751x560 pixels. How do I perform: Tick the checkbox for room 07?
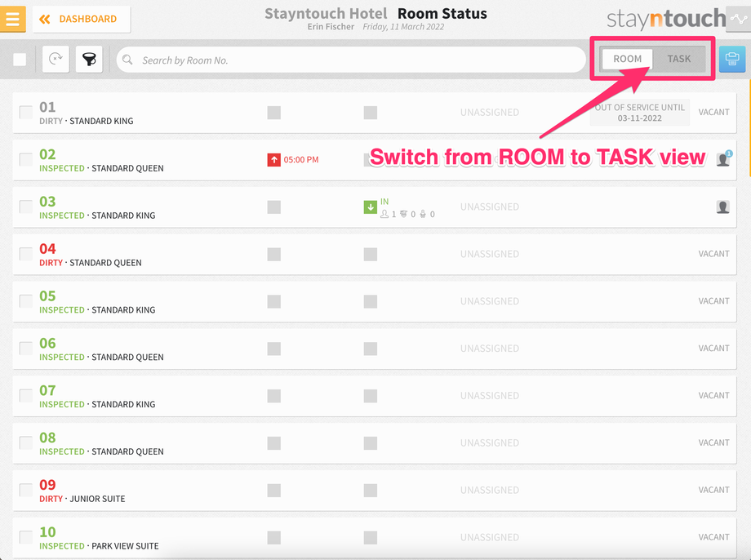tap(26, 396)
